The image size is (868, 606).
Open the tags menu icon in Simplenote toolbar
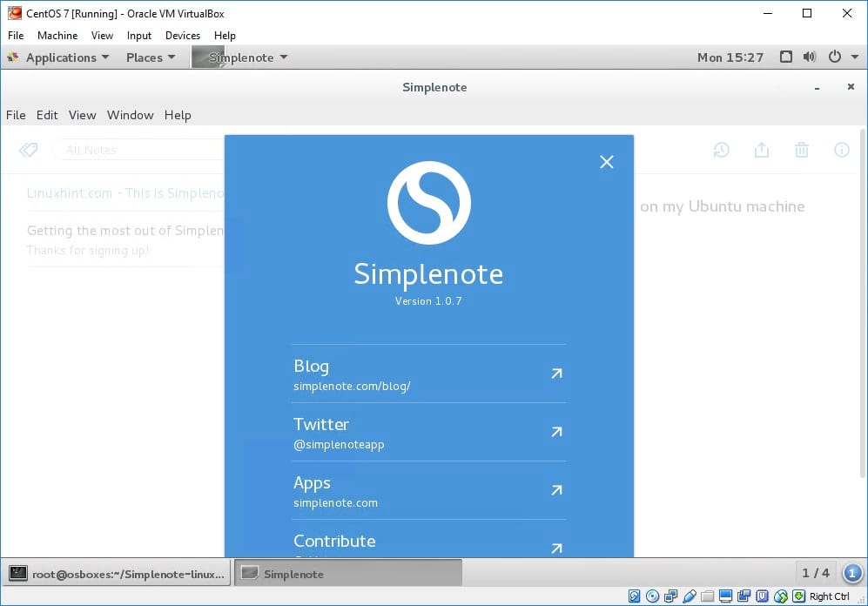tap(28, 150)
